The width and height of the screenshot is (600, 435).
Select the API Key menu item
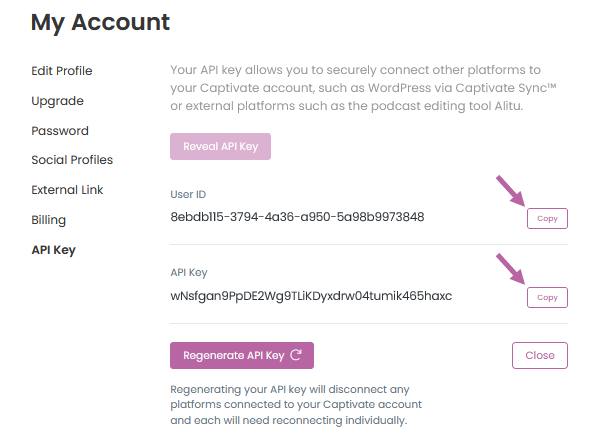tap(54, 250)
